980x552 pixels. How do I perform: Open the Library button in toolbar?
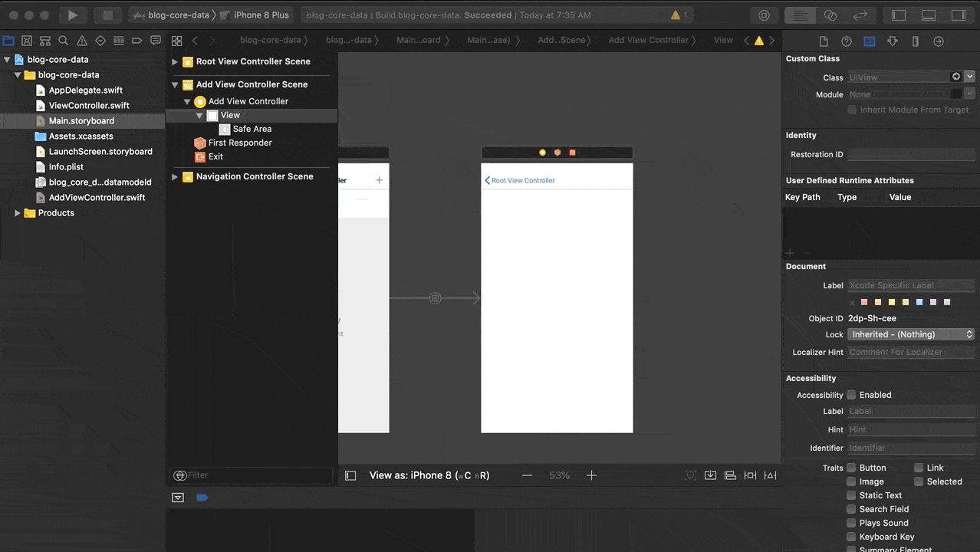pyautogui.click(x=764, y=15)
